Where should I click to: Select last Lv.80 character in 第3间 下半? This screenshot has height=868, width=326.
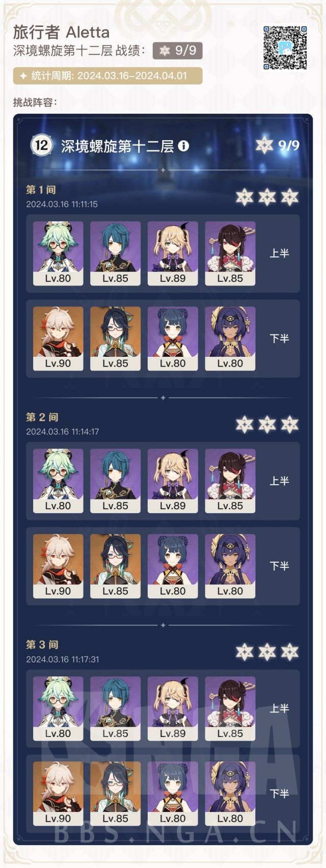(x=230, y=794)
